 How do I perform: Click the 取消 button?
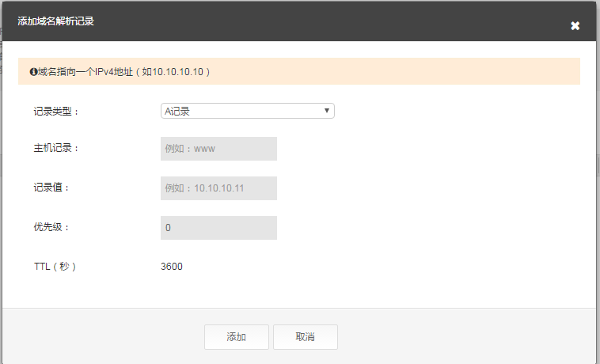pos(306,337)
